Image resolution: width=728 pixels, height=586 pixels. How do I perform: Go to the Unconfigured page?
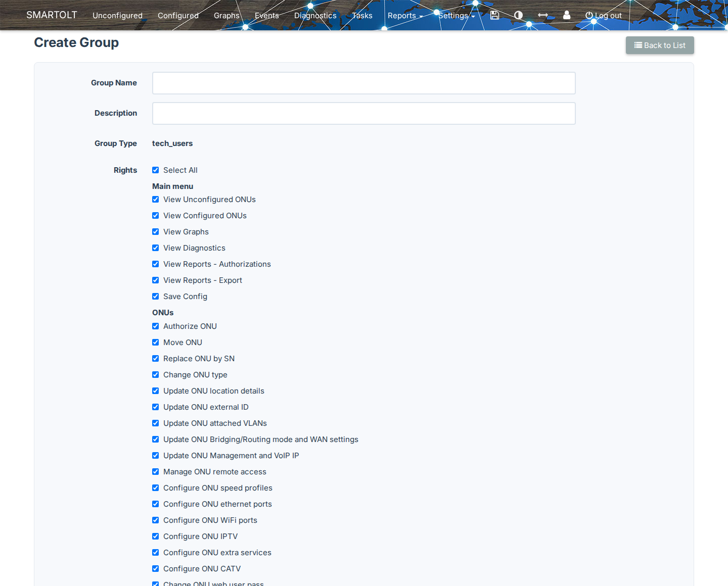coord(117,16)
